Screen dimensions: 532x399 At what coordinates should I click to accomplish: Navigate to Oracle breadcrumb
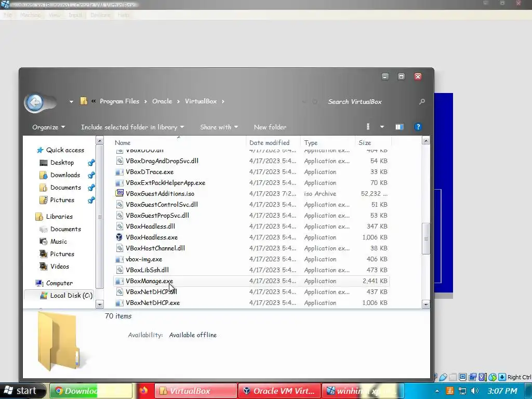click(162, 101)
